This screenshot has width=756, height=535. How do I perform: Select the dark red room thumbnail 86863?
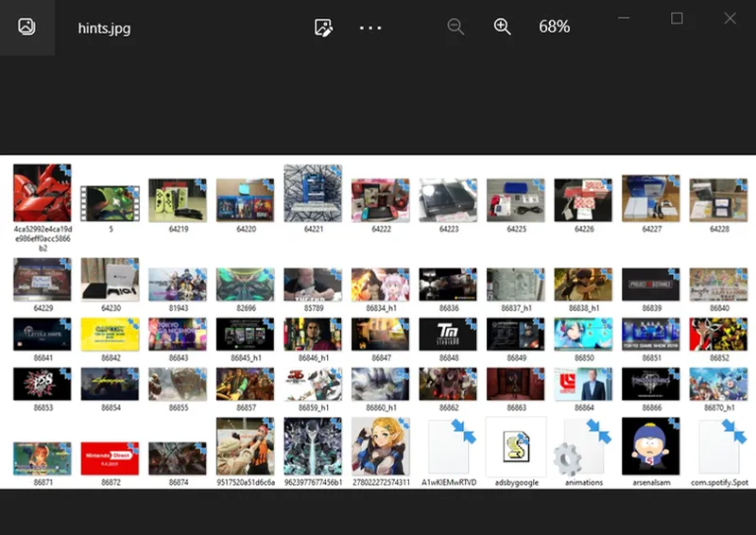[x=515, y=384]
